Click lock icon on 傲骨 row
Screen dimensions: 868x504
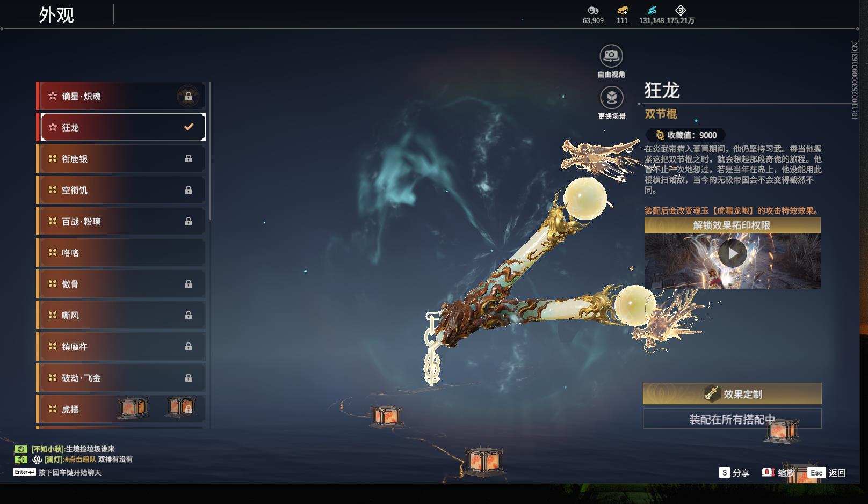189,284
